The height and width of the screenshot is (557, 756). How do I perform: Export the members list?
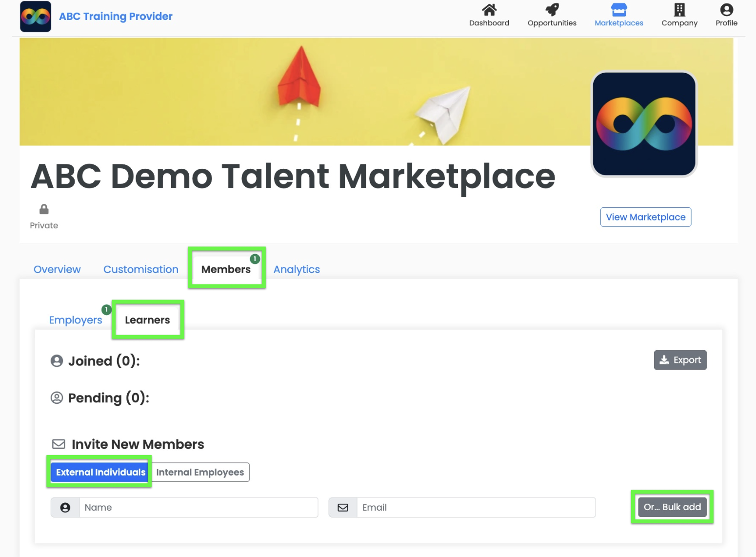(x=680, y=360)
